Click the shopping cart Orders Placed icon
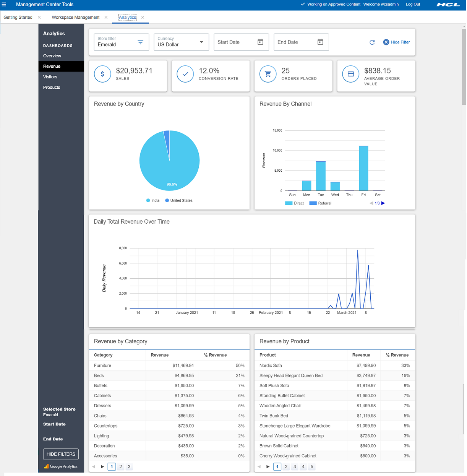The height and width of the screenshot is (476, 467). [268, 74]
